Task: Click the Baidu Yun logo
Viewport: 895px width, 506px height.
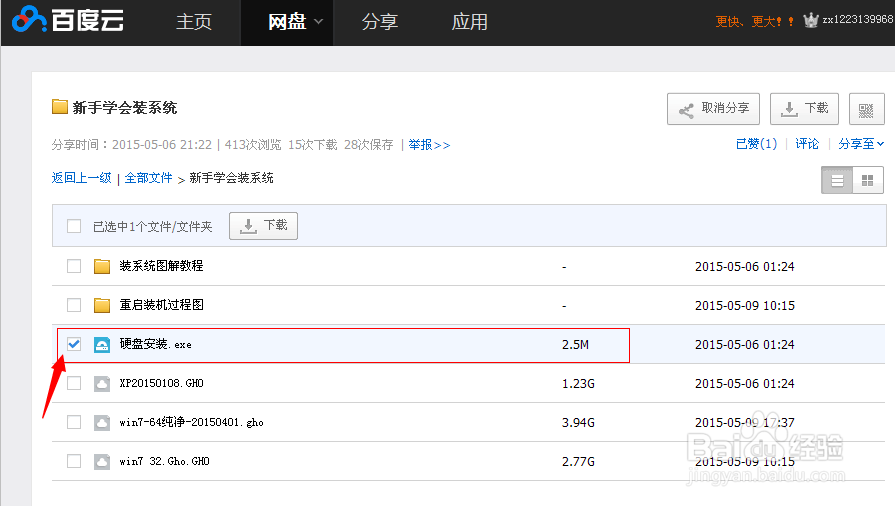Action: (x=67, y=20)
